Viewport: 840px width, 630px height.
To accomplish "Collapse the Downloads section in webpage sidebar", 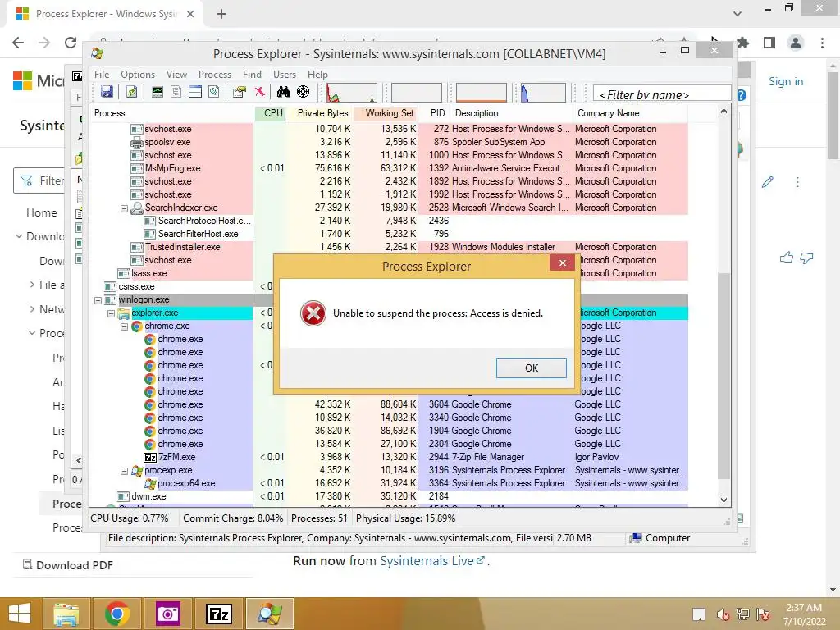I will (19, 236).
